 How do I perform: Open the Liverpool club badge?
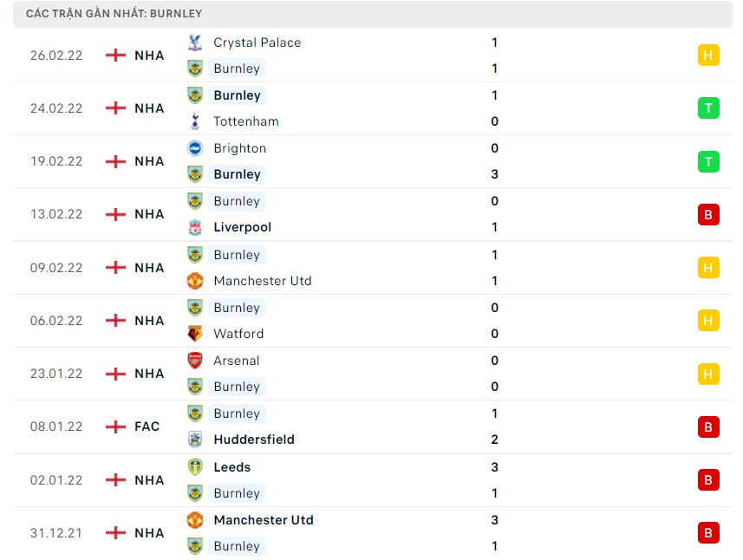[195, 227]
